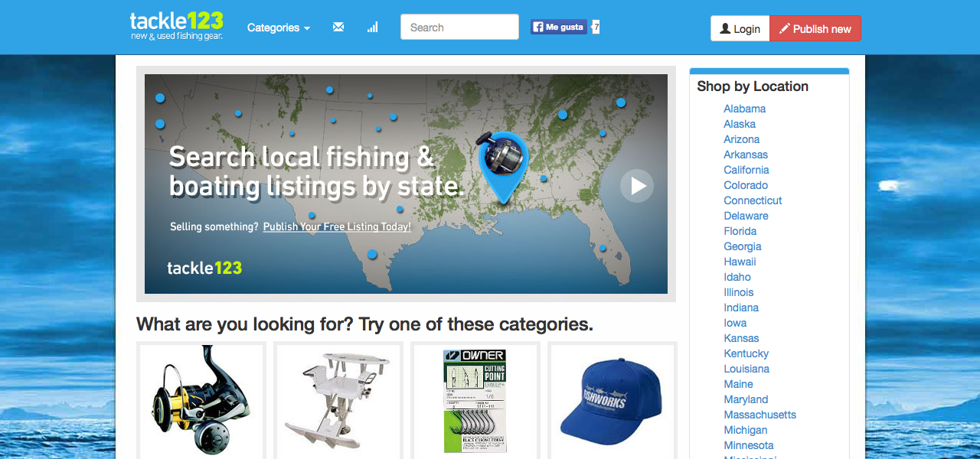Click the tackle123 logo in header
The height and width of the screenshot is (459, 980).
pyautogui.click(x=176, y=25)
